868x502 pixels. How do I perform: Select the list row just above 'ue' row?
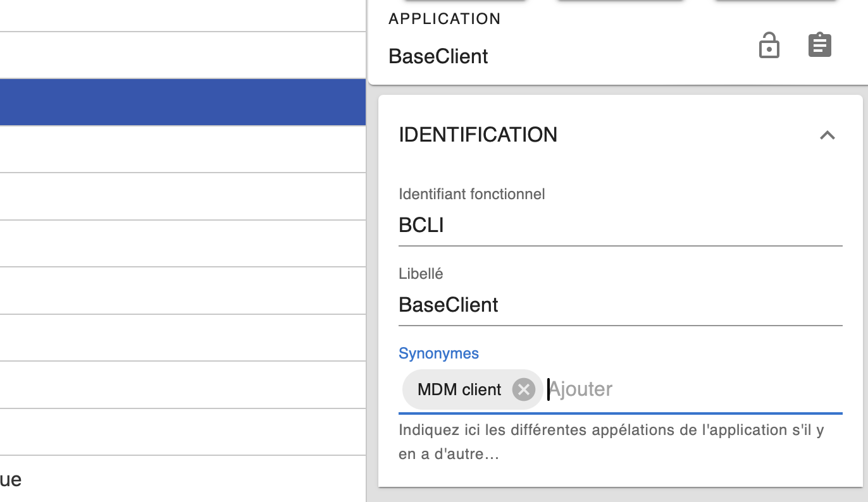point(183,432)
